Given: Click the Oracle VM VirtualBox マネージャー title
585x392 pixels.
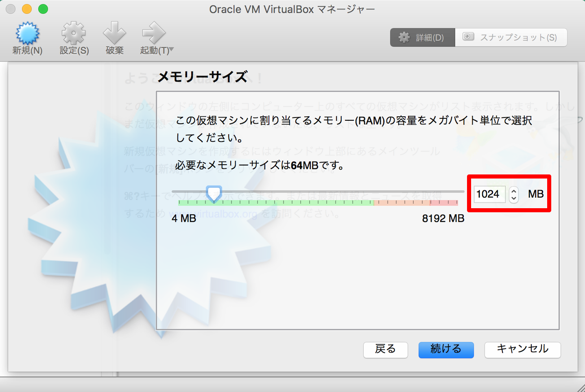Looking at the screenshot, I should (292, 9).
